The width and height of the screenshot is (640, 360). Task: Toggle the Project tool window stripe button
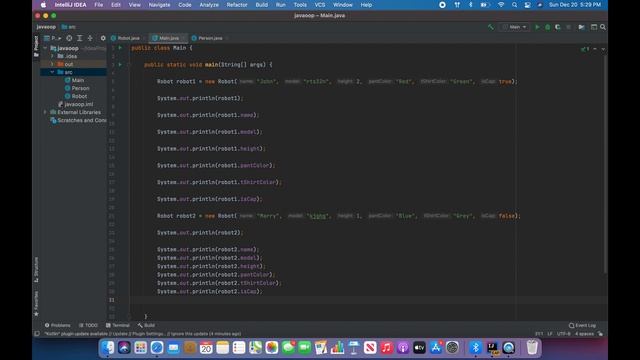[36, 45]
